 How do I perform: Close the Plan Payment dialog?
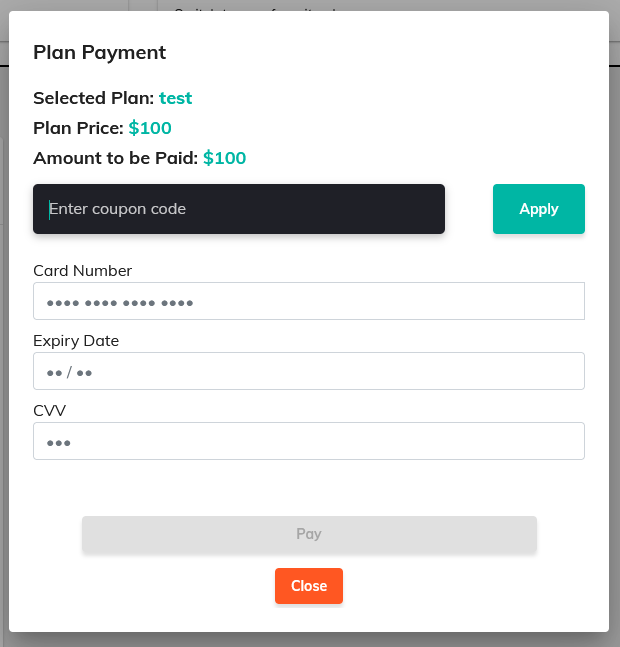click(x=308, y=586)
